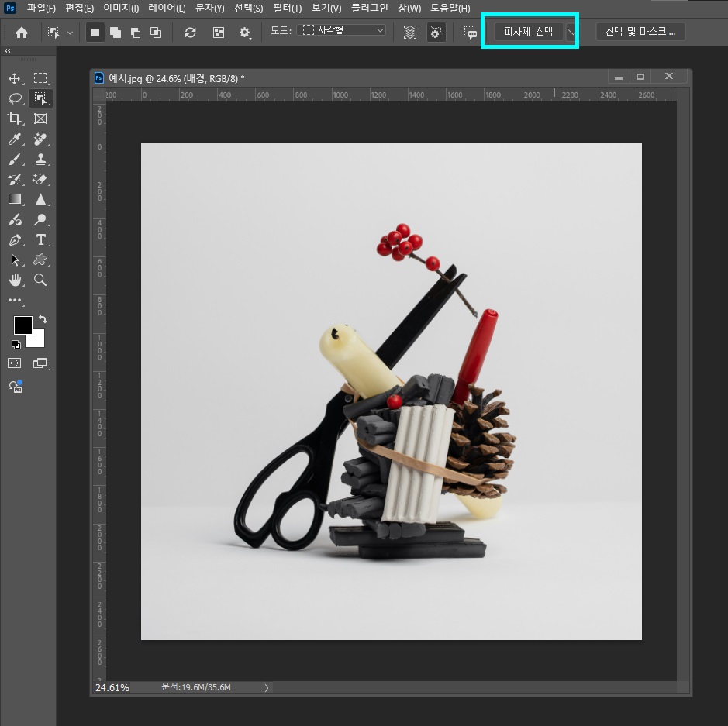Click the show all objects overlay icon
This screenshot has width=728, height=726.
point(218,33)
